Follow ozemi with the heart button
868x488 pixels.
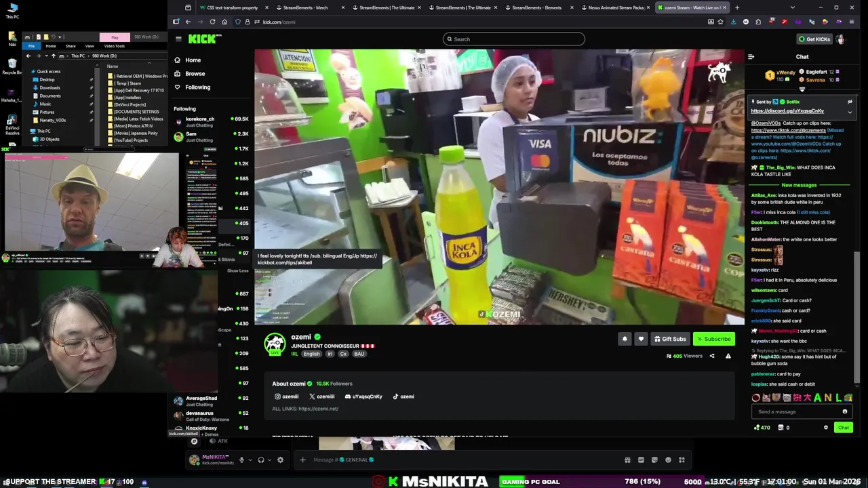641,339
